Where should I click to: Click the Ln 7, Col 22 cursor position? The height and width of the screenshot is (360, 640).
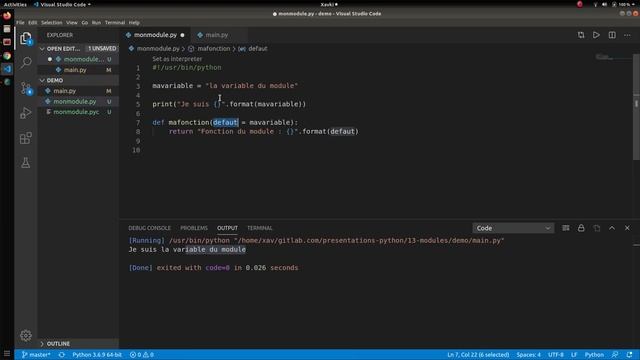[478, 355]
